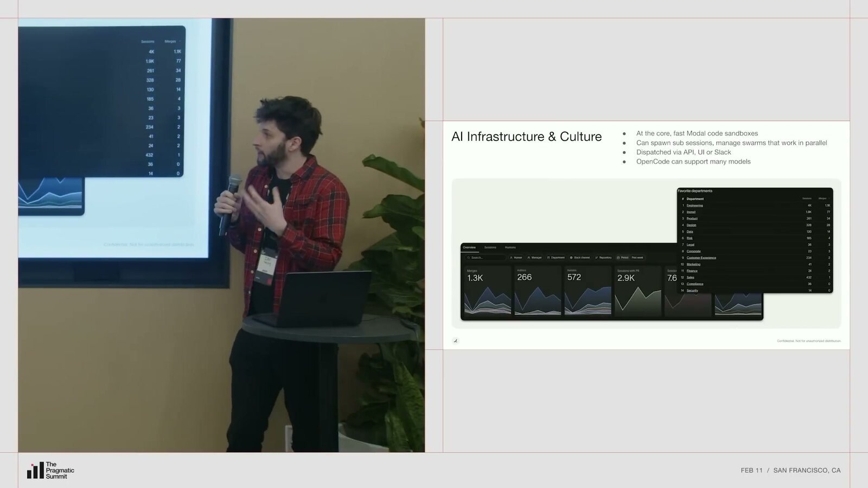Open the Engineering department link
This screenshot has height=488, width=868.
(x=694, y=206)
